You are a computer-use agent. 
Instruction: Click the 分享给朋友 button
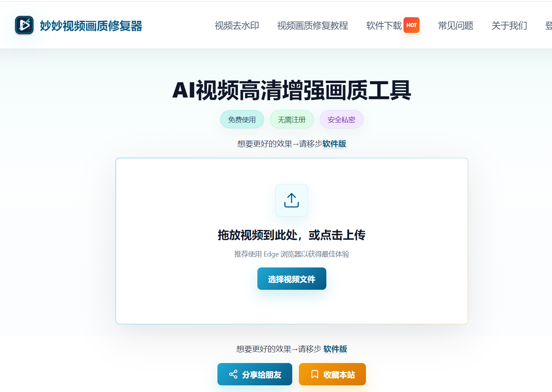tap(255, 374)
